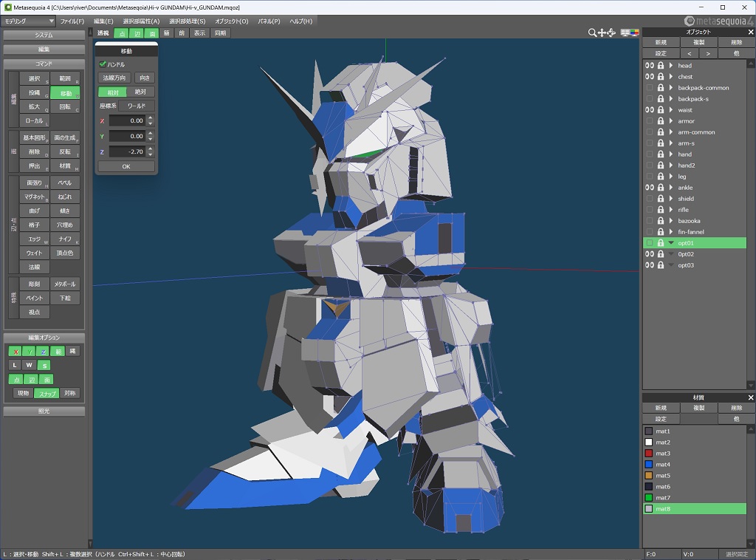This screenshot has width=756, height=560.
Task: Expand the 照光 (Lighting) section header
Action: point(44,412)
